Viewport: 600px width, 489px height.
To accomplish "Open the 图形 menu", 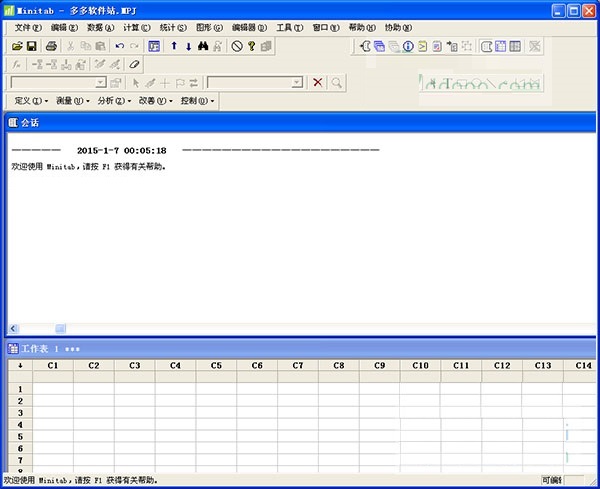I will (x=209, y=28).
